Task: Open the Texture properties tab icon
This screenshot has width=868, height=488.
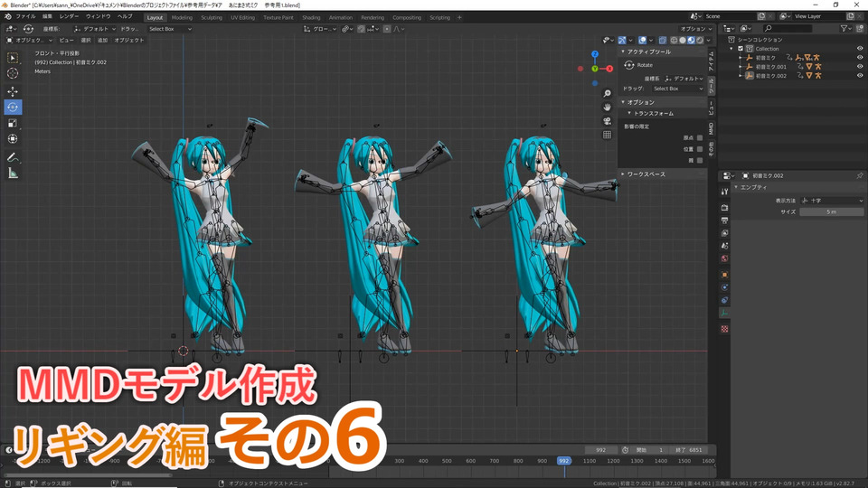Action: pyautogui.click(x=724, y=329)
